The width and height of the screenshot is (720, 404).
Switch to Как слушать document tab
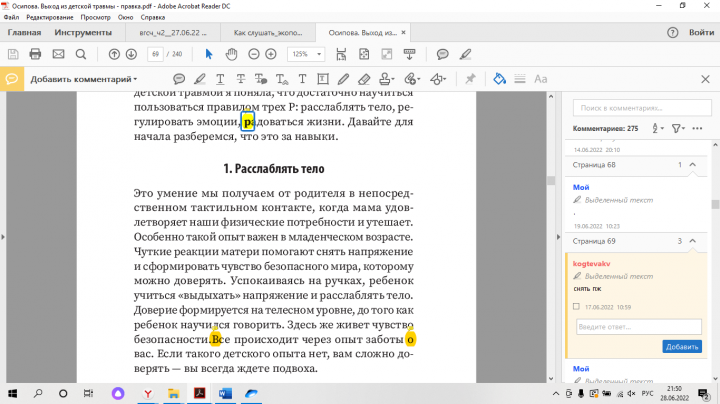click(x=268, y=33)
